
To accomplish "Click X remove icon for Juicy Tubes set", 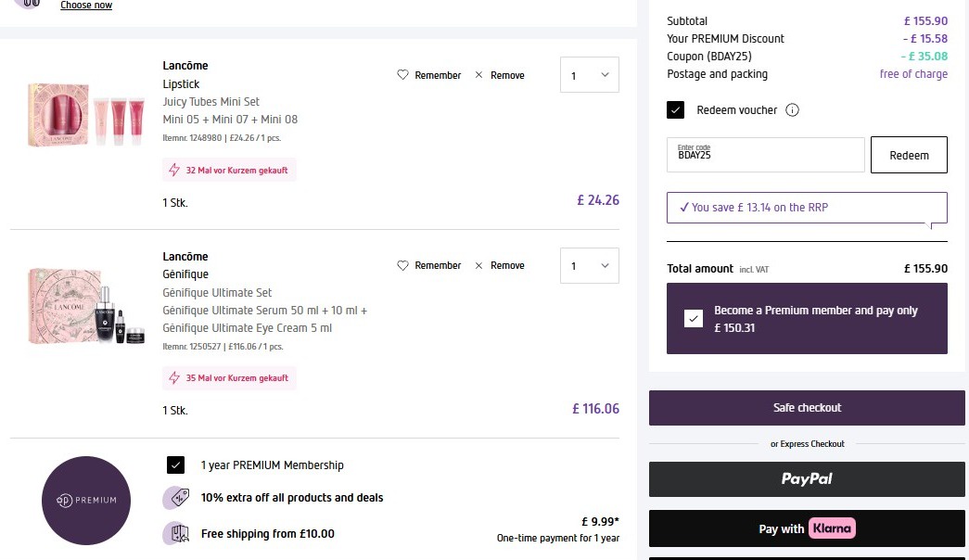I will [x=478, y=75].
